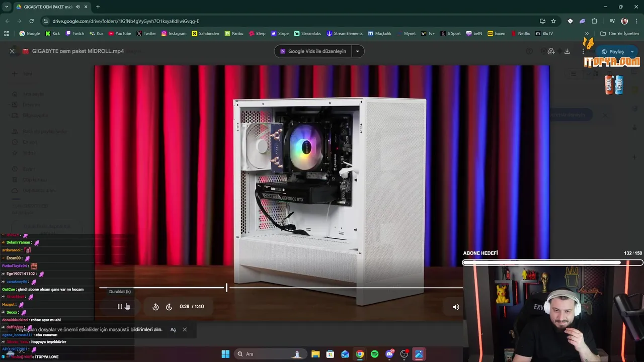Pause the video with the Duraklat button
644x362 pixels.
(x=120, y=307)
